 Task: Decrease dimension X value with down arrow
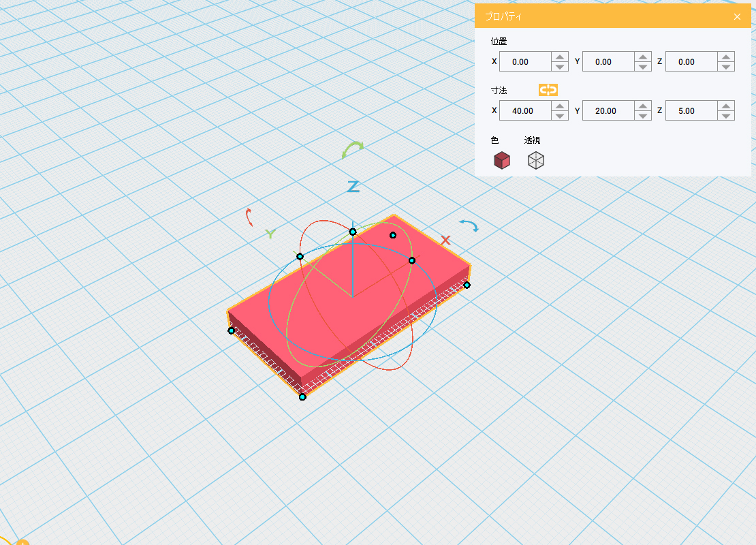[560, 116]
